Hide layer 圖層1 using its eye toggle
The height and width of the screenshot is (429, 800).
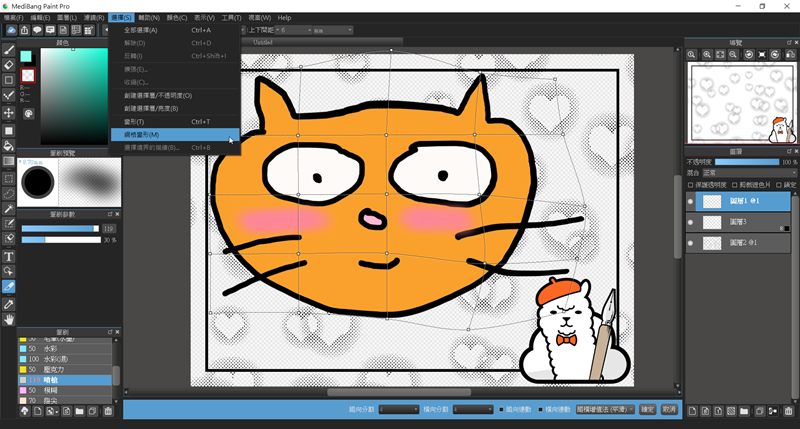[x=690, y=201]
